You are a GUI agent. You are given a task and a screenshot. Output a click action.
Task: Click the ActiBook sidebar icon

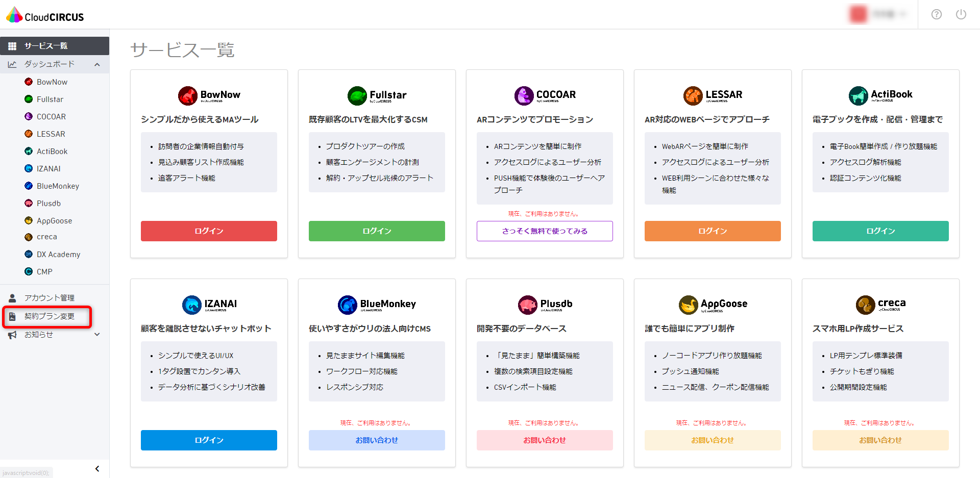(29, 151)
